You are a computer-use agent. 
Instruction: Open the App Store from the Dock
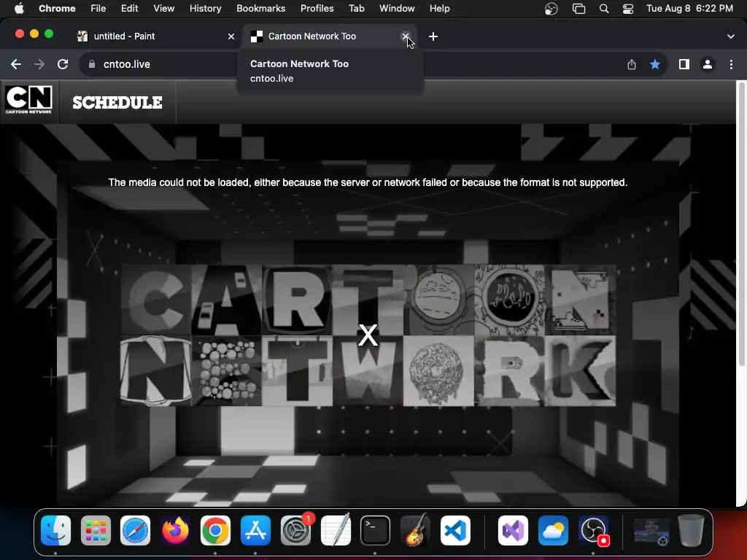pos(255,531)
